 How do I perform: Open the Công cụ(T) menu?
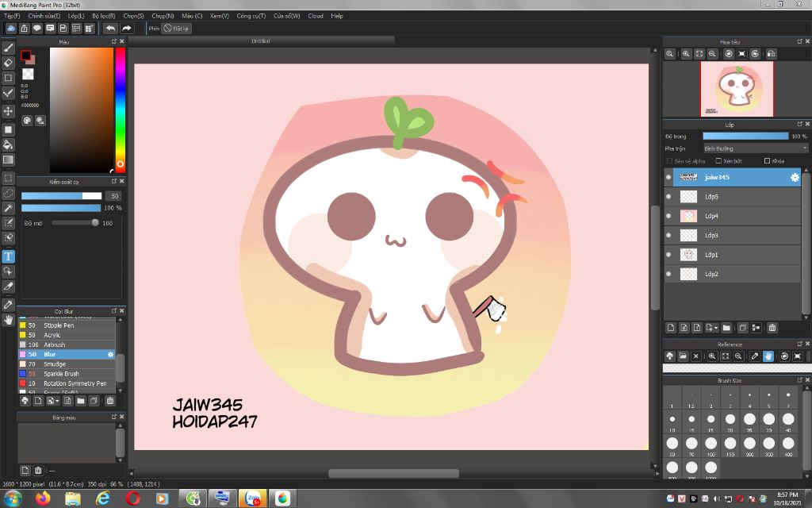(x=251, y=16)
